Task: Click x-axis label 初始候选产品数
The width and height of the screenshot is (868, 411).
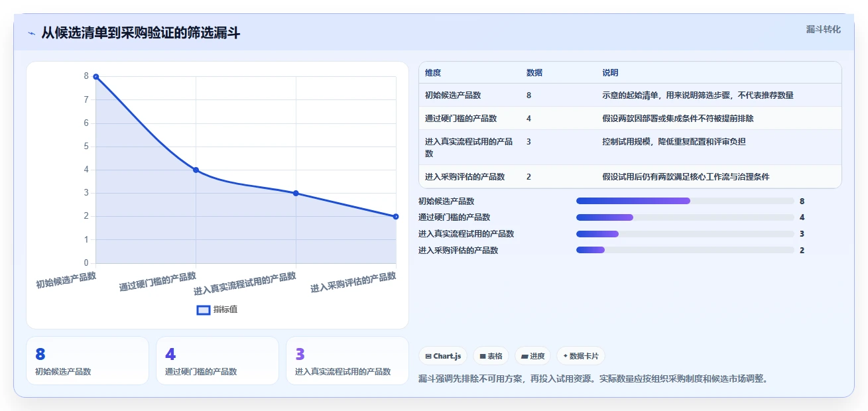Action: [x=66, y=280]
